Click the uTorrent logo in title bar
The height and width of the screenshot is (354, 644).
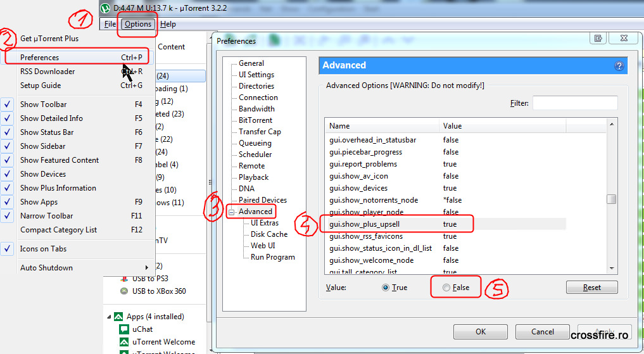[x=106, y=8]
